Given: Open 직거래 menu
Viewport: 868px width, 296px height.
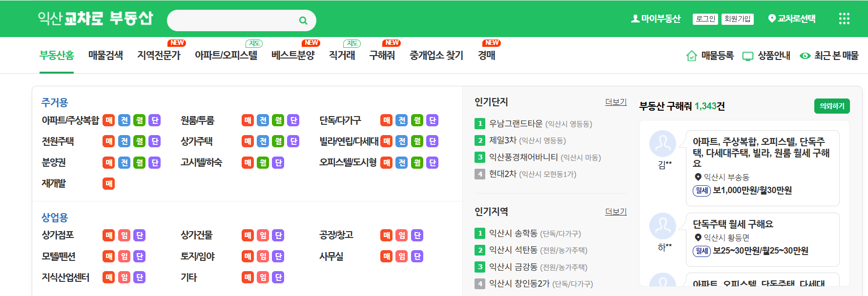Looking at the screenshot, I should tap(342, 56).
